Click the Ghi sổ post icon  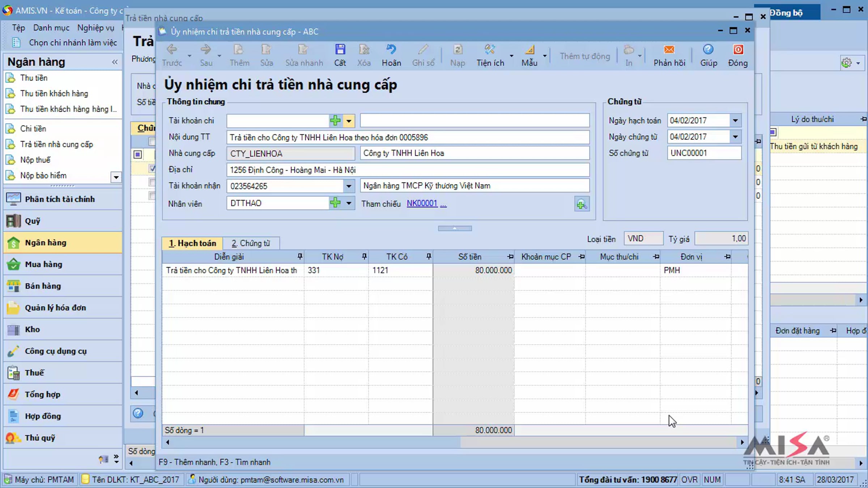click(x=423, y=50)
